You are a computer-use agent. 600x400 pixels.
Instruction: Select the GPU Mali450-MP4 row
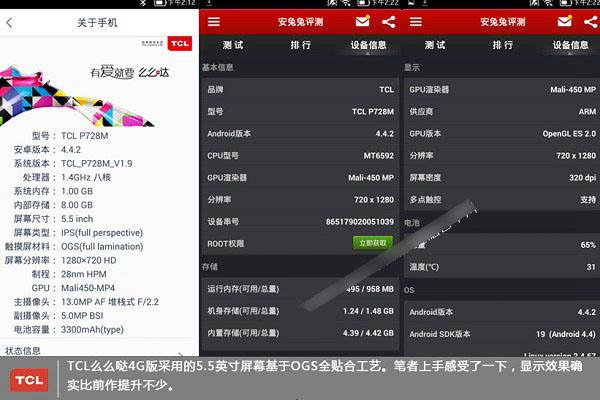[x=73, y=288]
